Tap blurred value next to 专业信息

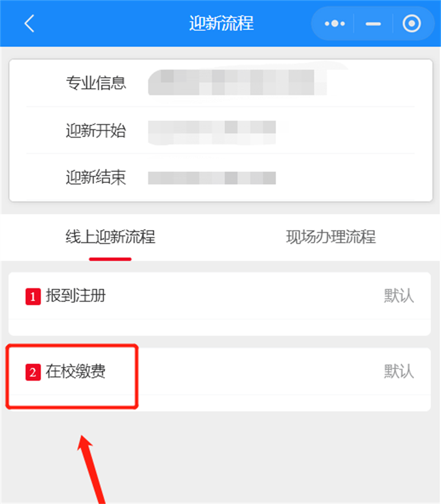tap(238, 83)
